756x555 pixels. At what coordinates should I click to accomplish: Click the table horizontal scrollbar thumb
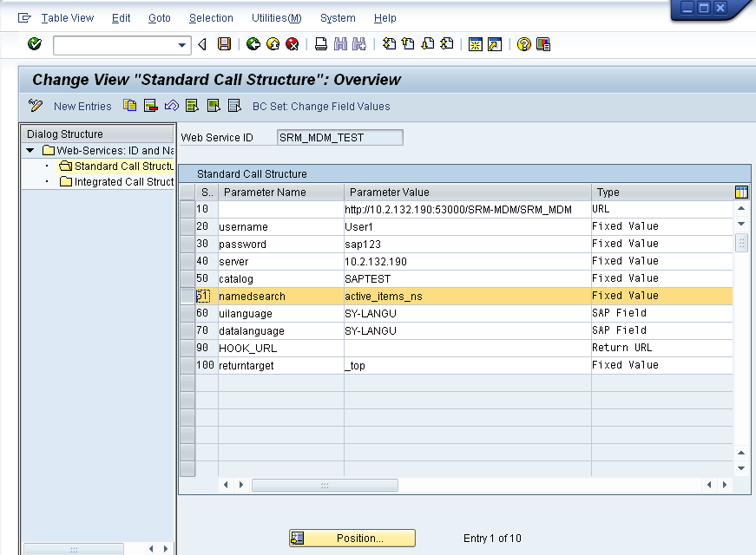coord(325,485)
